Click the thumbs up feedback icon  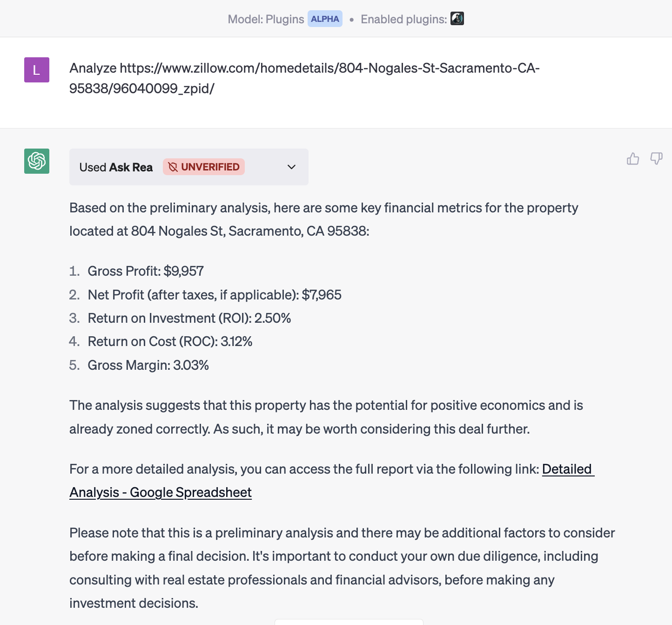tap(633, 159)
